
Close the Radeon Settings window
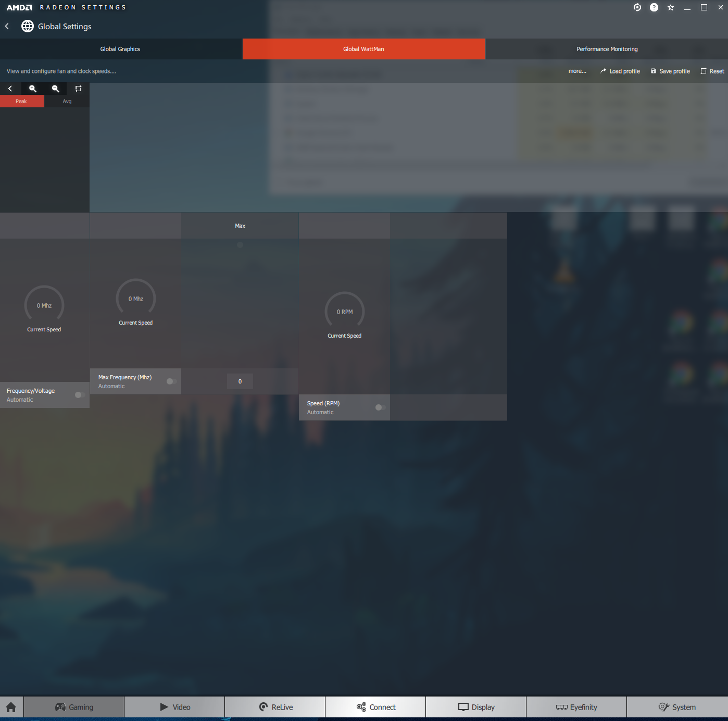[x=721, y=7]
